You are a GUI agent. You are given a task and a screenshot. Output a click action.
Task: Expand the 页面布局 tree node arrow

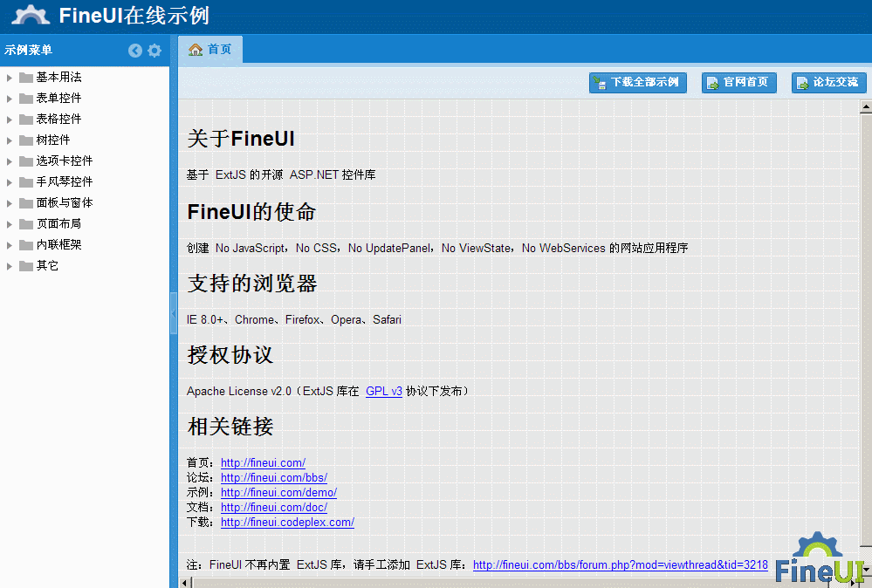click(10, 224)
